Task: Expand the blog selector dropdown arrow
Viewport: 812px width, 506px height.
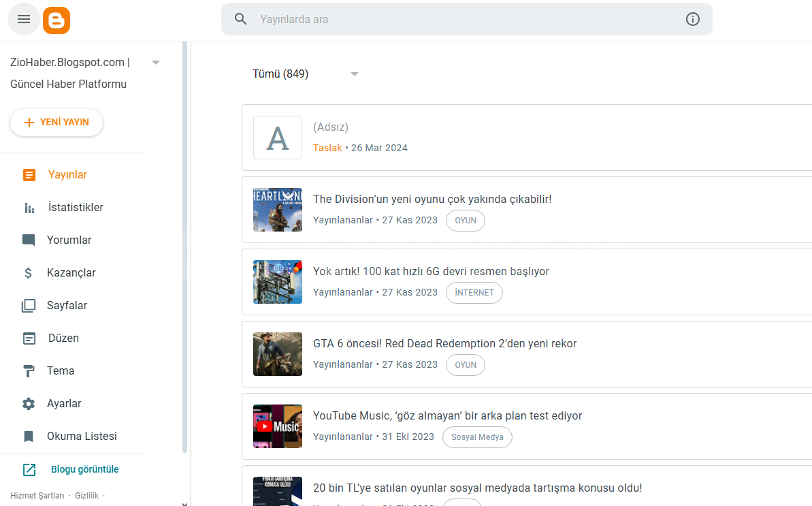Action: [x=155, y=63]
